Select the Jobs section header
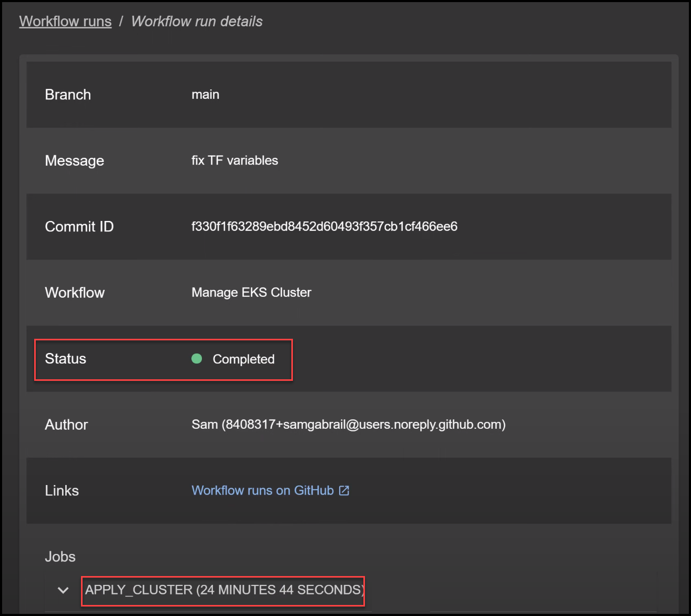691x616 pixels. pos(59,556)
